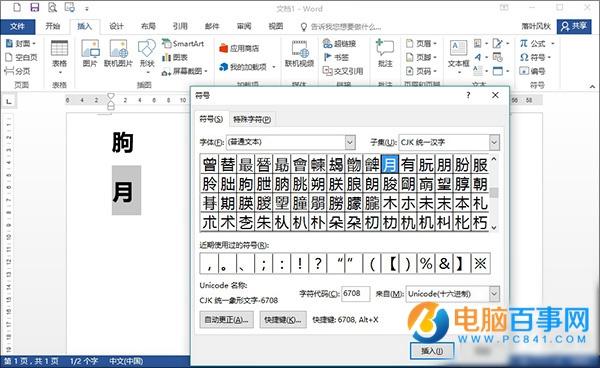
Task: Open the 应用商店 Office store
Action: coord(239,48)
